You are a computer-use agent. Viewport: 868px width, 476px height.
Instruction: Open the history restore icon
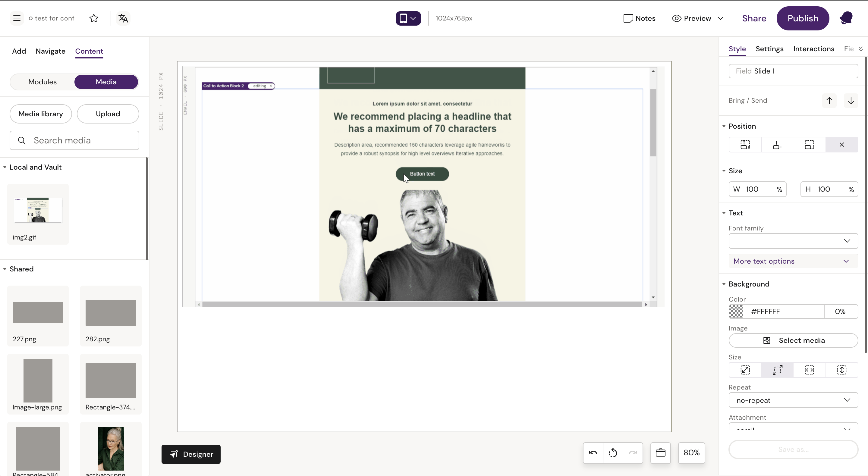613,453
